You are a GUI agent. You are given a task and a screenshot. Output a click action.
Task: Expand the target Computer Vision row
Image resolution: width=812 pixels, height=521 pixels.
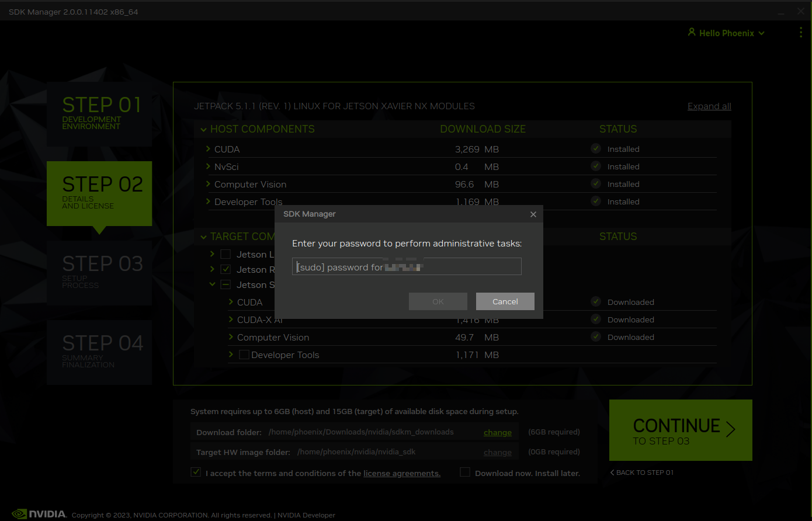[231, 337]
